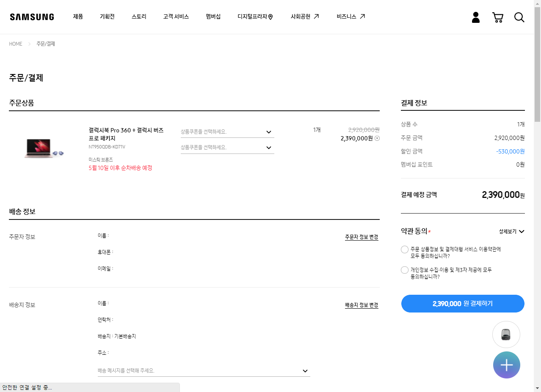Agree to 주문 상품정보 및 결제대행 terms
The height and width of the screenshot is (392, 541).
coord(405,249)
